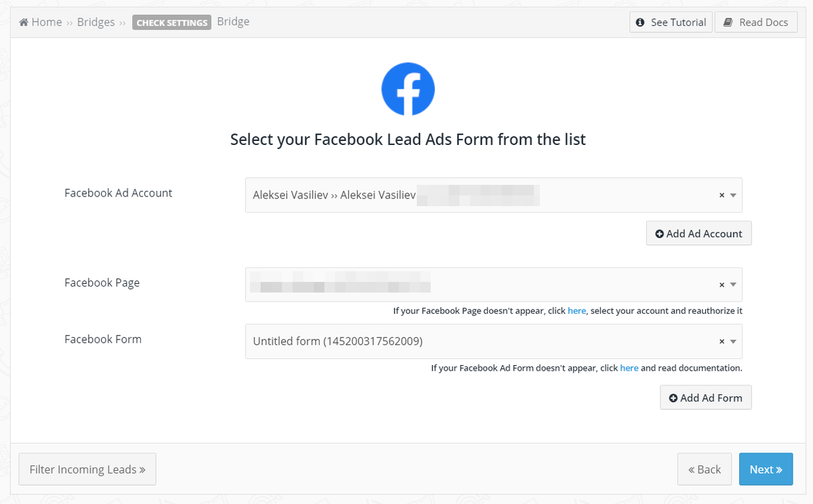
Task: Go Back to the previous step
Action: coord(704,469)
